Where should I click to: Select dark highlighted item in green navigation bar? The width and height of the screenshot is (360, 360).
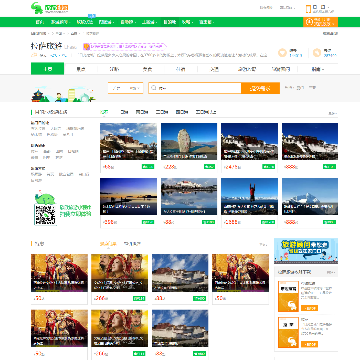(x=170, y=22)
